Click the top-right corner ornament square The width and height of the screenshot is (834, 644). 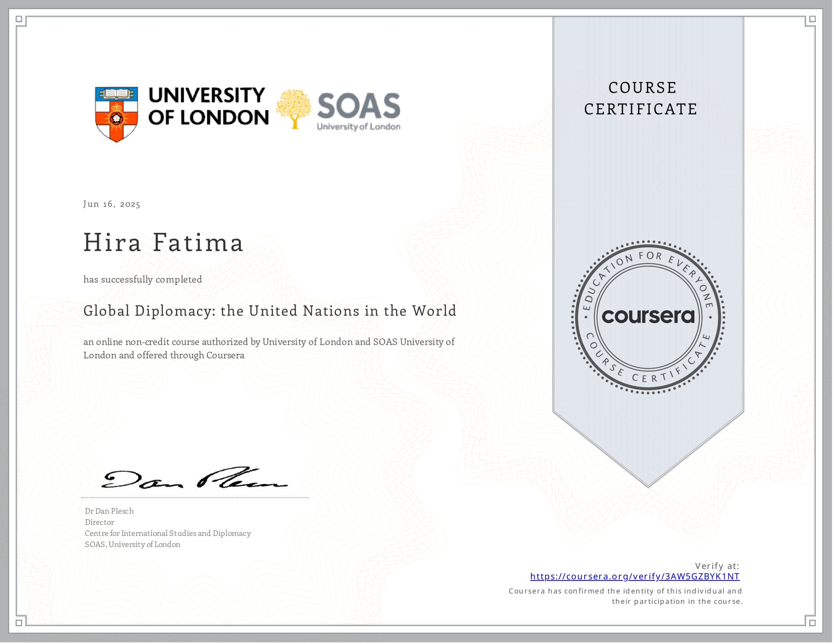pyautogui.click(x=812, y=19)
